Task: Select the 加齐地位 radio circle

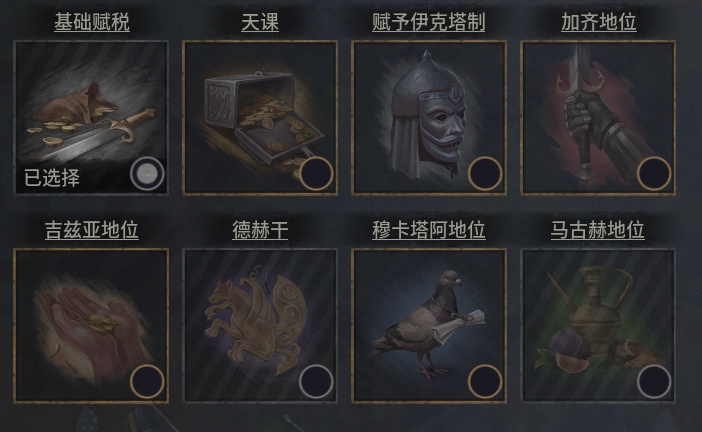Action: pyautogui.click(x=654, y=174)
